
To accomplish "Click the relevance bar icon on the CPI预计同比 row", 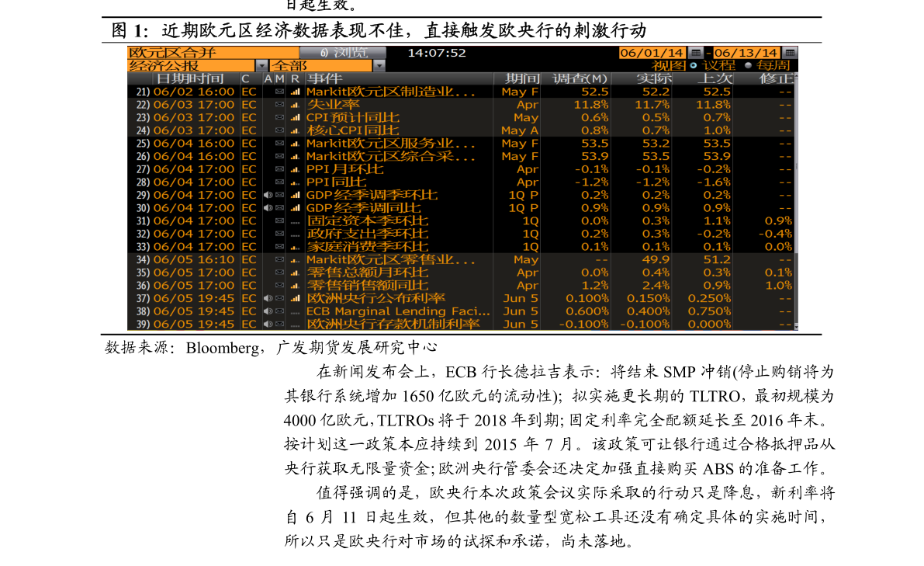I will pos(296,118).
